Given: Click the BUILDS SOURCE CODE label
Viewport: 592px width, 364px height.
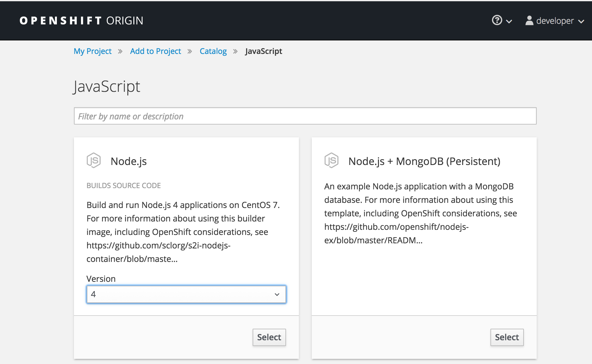Looking at the screenshot, I should pyautogui.click(x=123, y=186).
